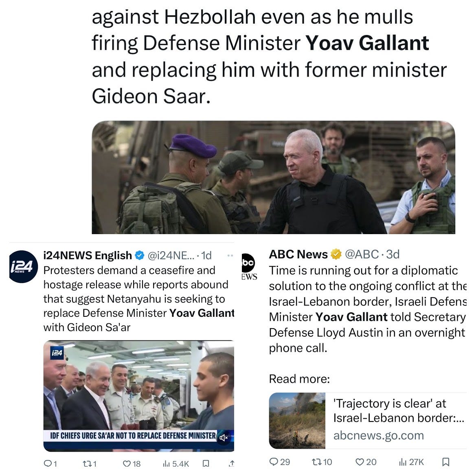Screen dimensions: 476x476
Task: Unmute the i24NEWS video
Action: (x=224, y=437)
